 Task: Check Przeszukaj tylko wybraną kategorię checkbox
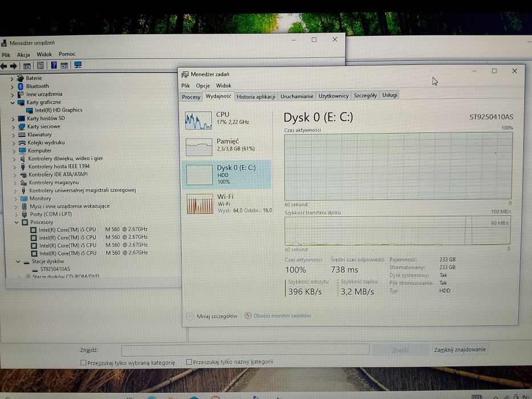[83, 363]
